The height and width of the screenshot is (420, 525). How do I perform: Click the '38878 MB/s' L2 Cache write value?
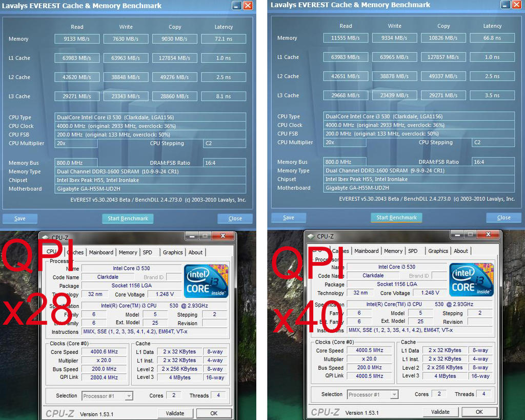point(395,76)
